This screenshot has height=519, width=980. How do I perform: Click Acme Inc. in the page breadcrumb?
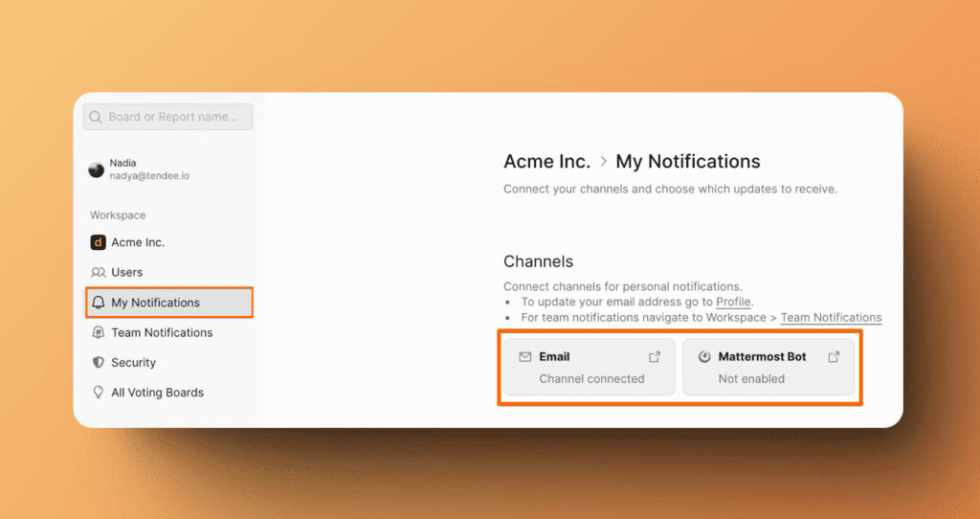click(547, 162)
